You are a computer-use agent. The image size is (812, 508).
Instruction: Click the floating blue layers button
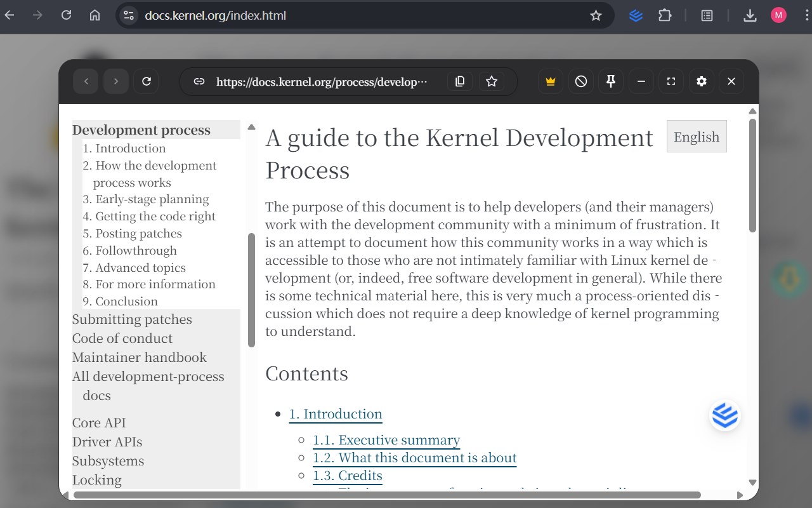(x=725, y=416)
